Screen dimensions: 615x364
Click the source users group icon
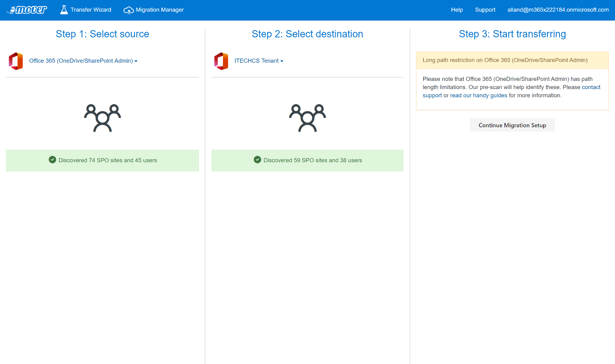[102, 118]
